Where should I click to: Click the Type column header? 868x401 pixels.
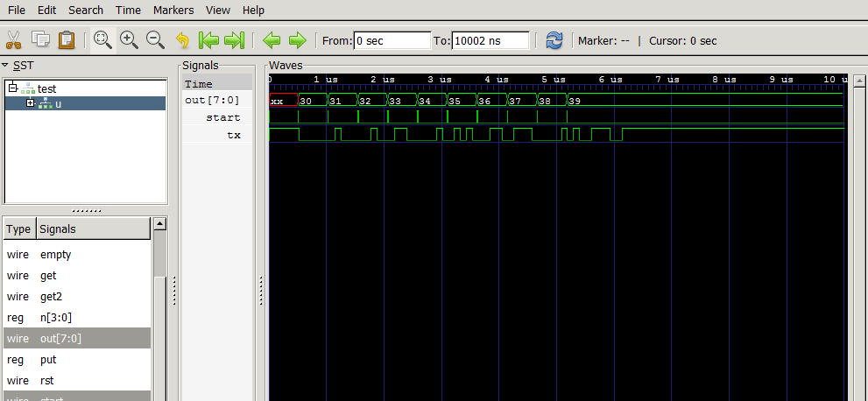coord(18,229)
